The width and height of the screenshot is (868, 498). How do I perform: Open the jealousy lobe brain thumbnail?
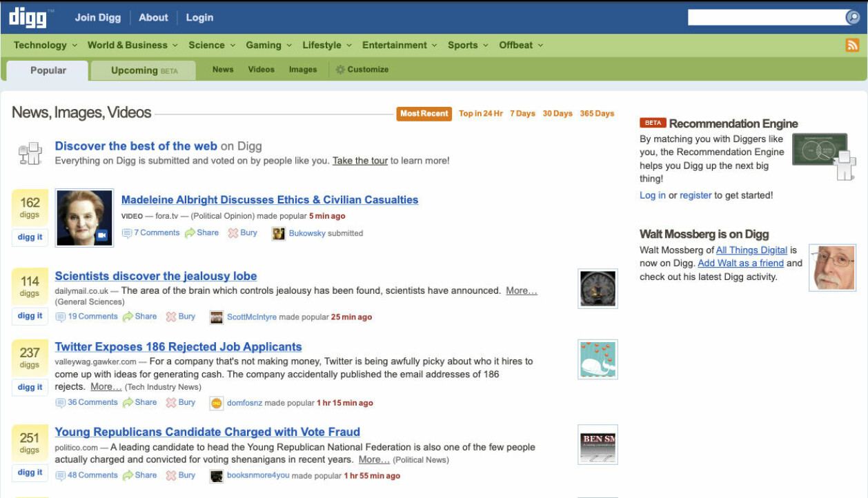[598, 288]
